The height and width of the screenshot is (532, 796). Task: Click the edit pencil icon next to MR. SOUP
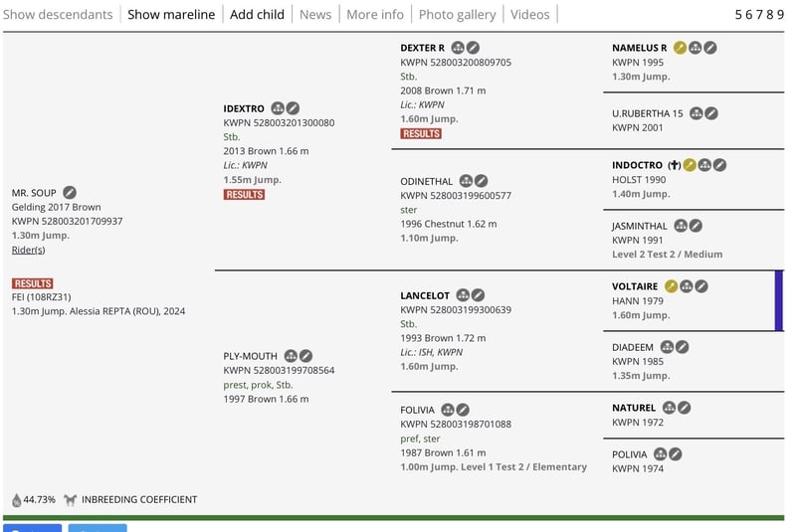click(x=70, y=192)
